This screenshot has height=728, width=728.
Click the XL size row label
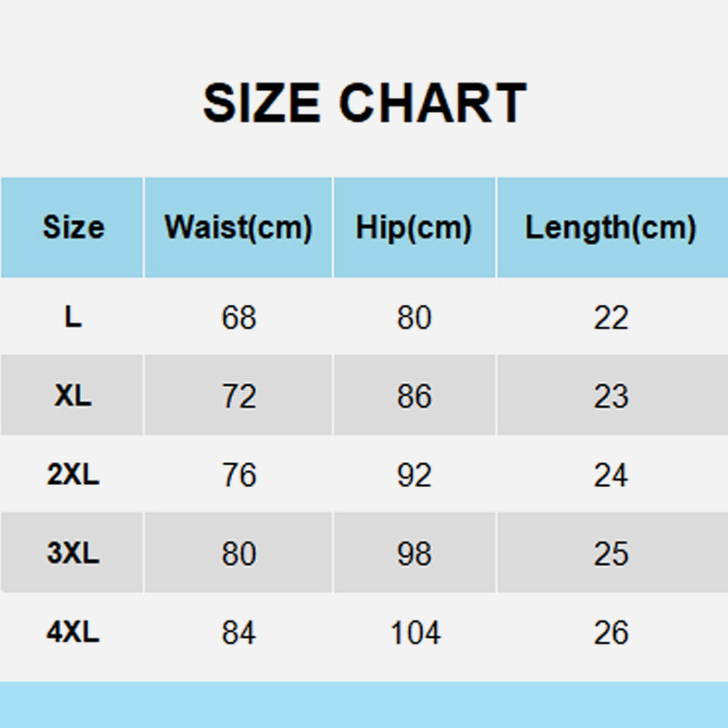click(73, 396)
